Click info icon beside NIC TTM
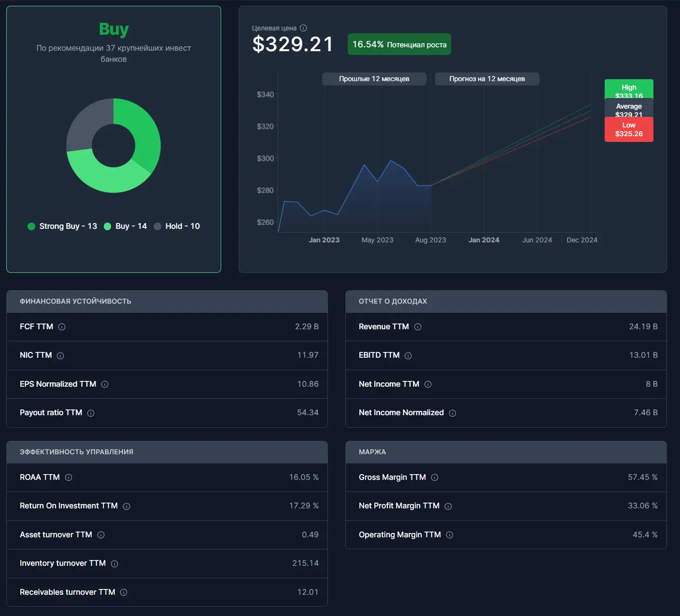This screenshot has height=616, width=680. tap(60, 356)
